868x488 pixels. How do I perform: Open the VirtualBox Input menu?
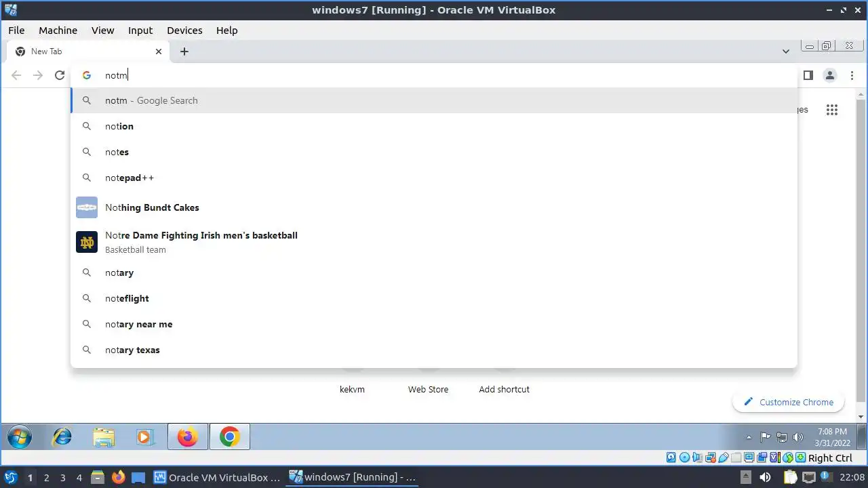[140, 30]
